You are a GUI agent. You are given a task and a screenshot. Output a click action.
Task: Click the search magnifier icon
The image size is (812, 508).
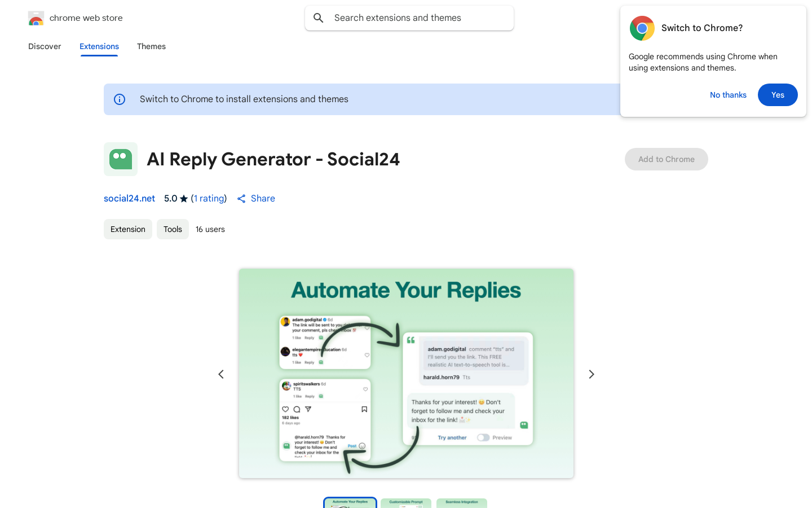[319, 18]
